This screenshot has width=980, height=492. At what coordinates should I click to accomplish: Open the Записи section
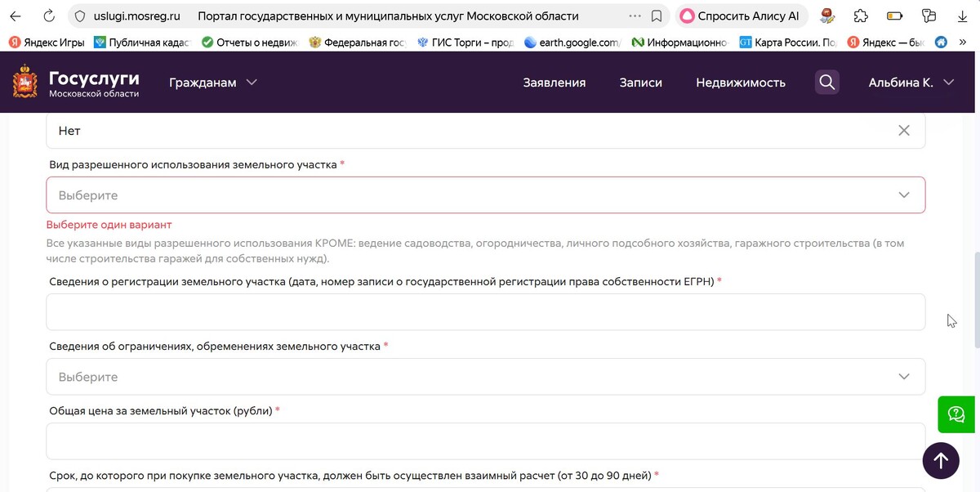(x=640, y=82)
